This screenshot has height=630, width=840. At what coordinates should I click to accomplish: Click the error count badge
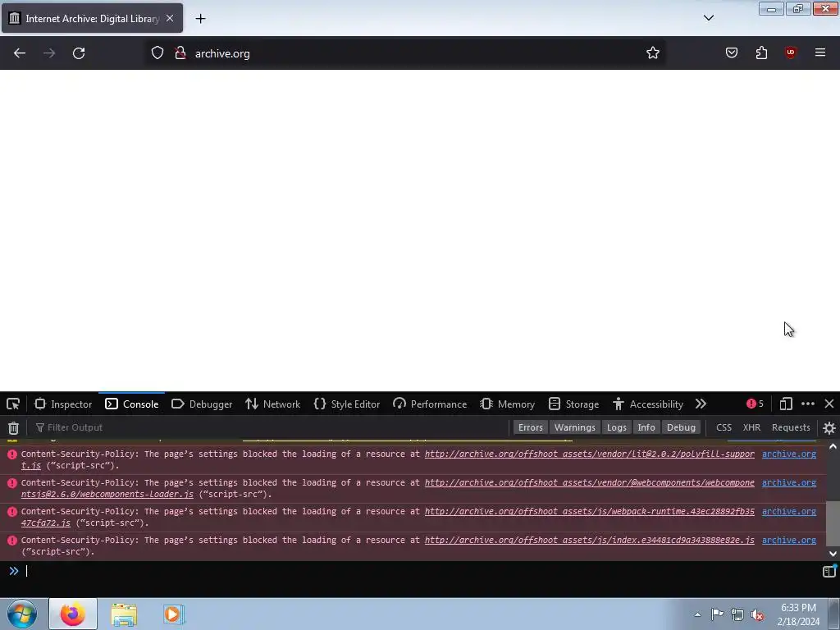coord(755,404)
